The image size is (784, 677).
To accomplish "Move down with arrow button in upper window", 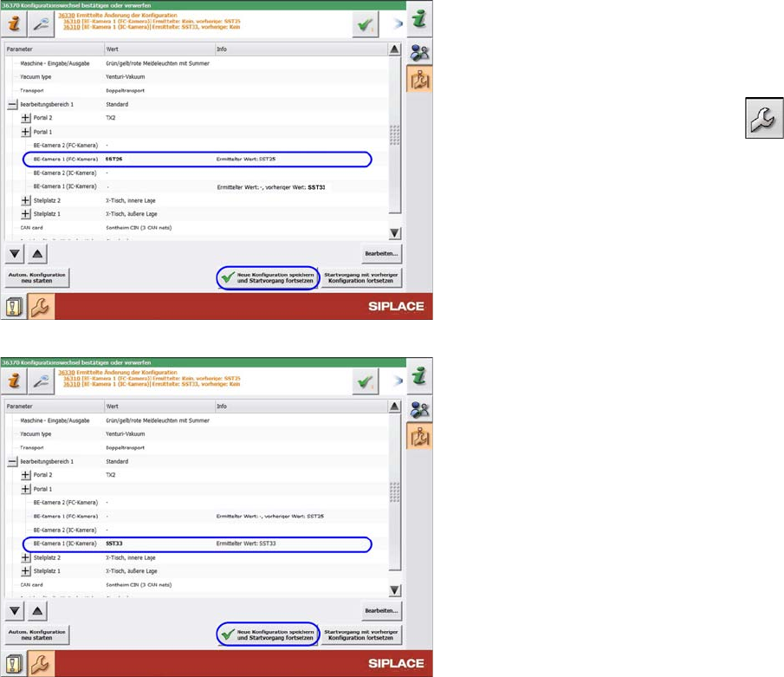I will pos(15,254).
